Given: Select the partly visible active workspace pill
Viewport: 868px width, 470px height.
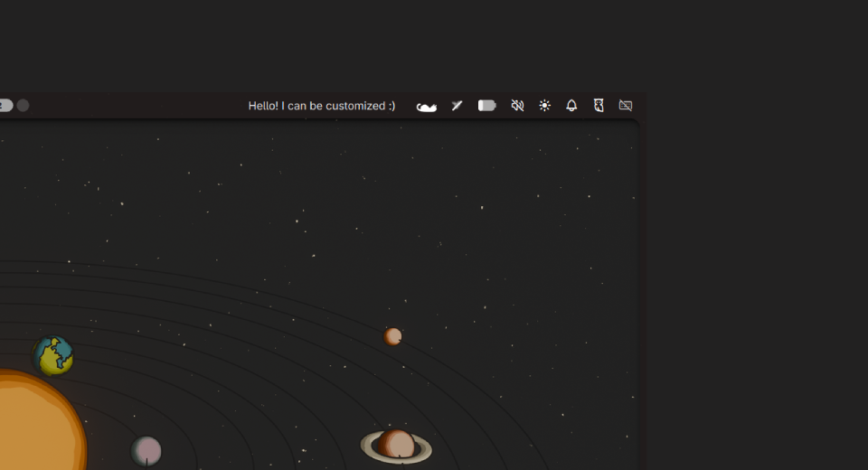Looking at the screenshot, I should 5,105.
